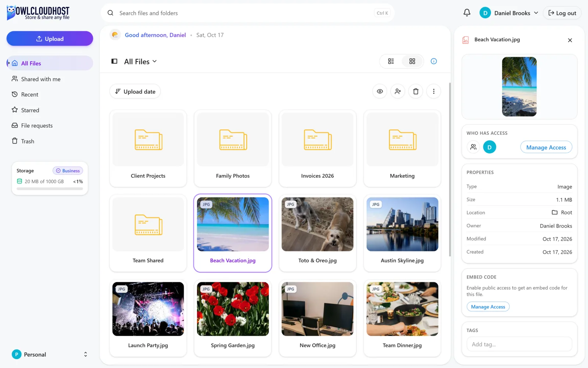The height and width of the screenshot is (368, 588).
Task: Click the storage usage progress bar
Action: (50, 189)
